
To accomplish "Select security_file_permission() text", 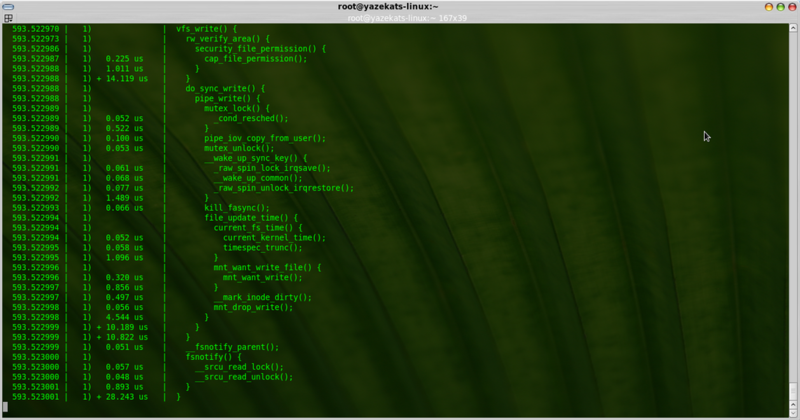I will (256, 49).
